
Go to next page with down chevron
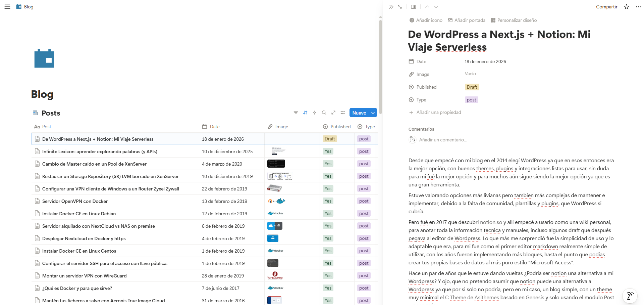click(x=436, y=7)
